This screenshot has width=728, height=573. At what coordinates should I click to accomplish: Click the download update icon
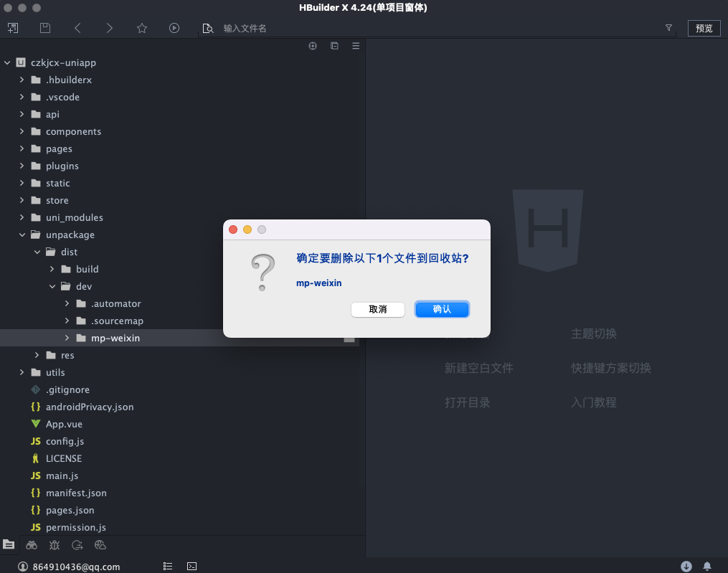click(x=686, y=566)
